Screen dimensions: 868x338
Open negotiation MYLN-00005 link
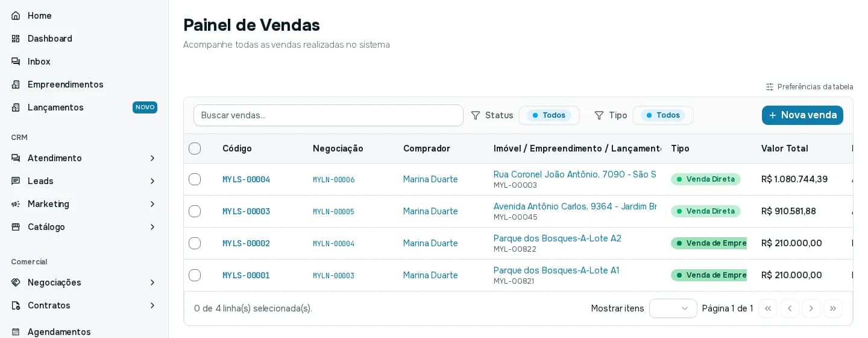click(333, 212)
